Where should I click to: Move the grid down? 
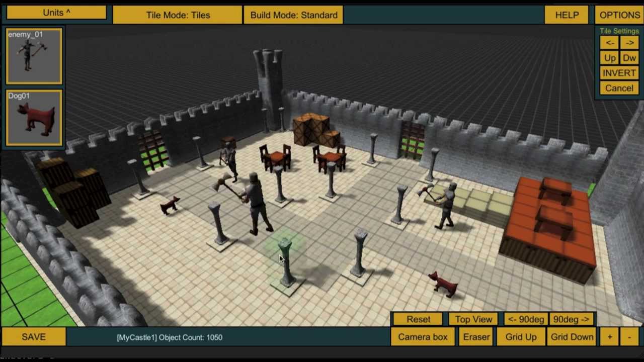click(572, 337)
